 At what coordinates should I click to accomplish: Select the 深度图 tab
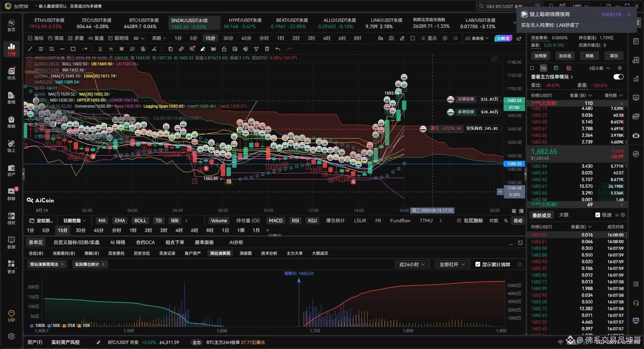pyautogui.click(x=246, y=253)
